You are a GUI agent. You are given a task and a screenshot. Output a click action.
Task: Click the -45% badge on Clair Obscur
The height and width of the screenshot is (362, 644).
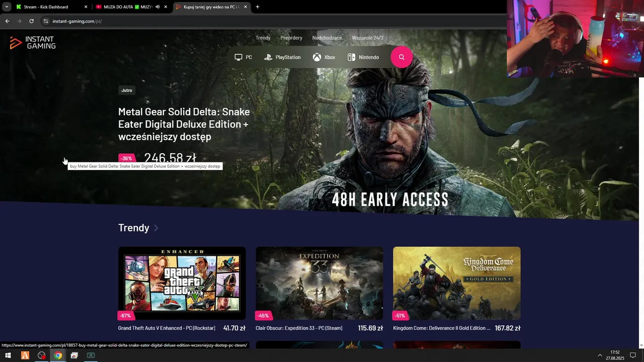pos(263,316)
